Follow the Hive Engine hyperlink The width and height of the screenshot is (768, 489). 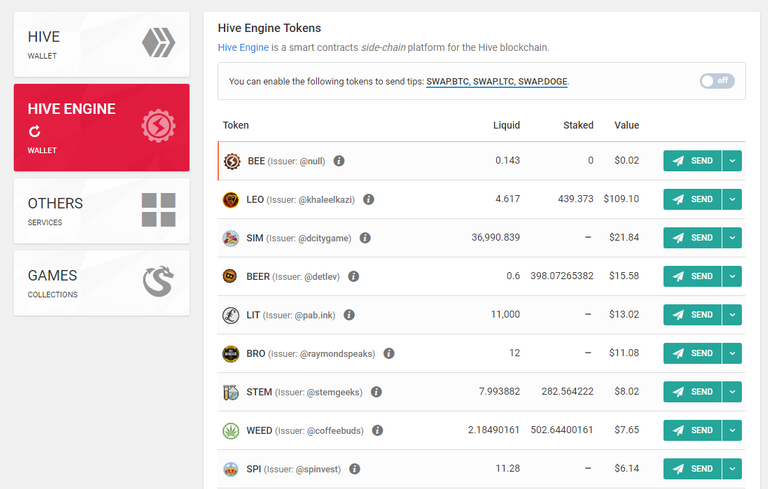click(x=243, y=48)
